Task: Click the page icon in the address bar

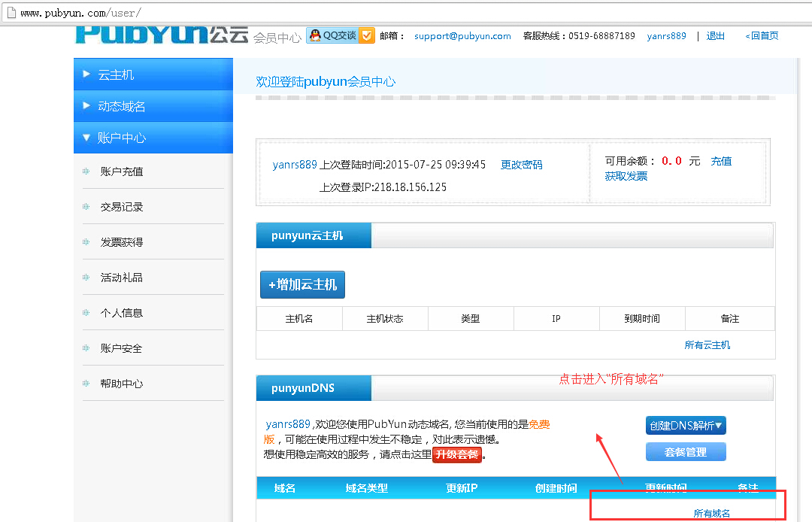Action: [x=11, y=13]
